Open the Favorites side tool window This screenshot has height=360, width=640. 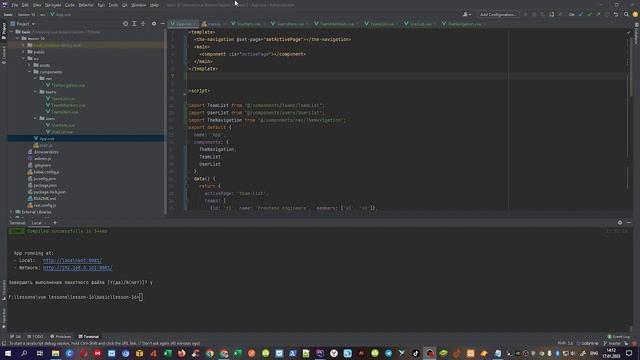4,318
